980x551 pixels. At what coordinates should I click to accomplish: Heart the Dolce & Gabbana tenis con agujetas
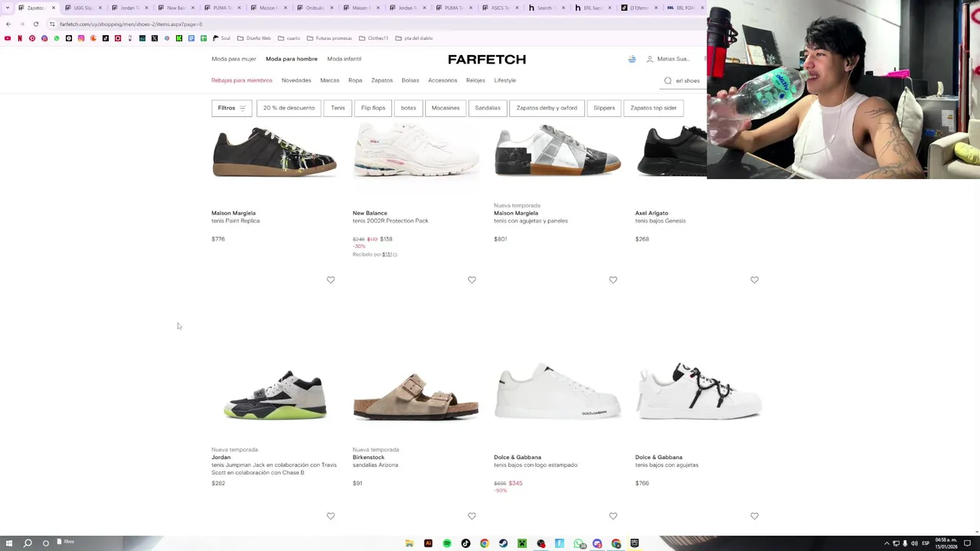click(754, 280)
